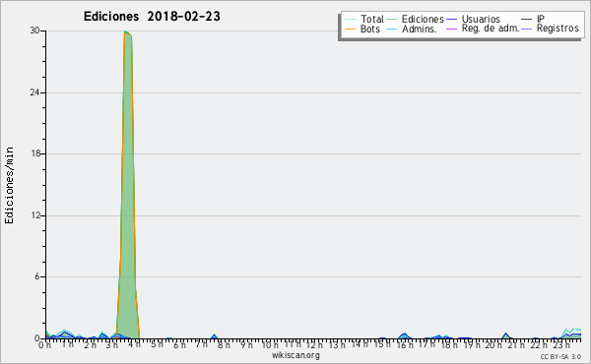Click the 'Ediciones' legend label
Viewport: 591px width, 364px height.
(423, 19)
